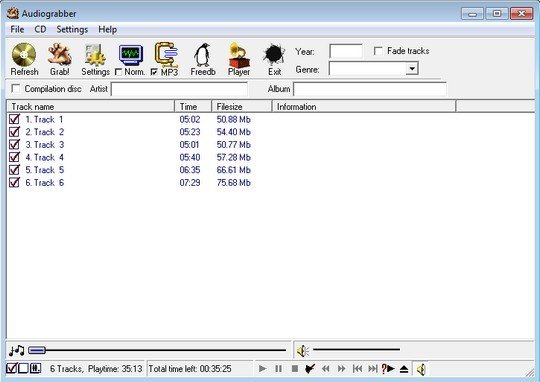The width and height of the screenshot is (540, 382).
Task: Click the uncheck all tracks icon
Action: tap(23, 369)
